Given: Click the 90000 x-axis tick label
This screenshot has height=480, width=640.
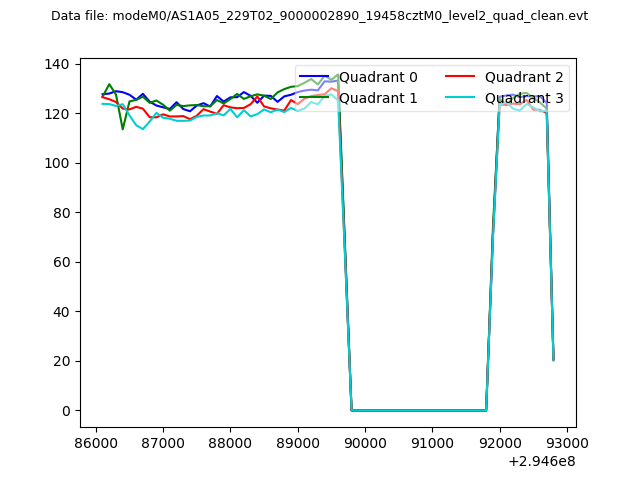Looking at the screenshot, I should pyautogui.click(x=365, y=442).
